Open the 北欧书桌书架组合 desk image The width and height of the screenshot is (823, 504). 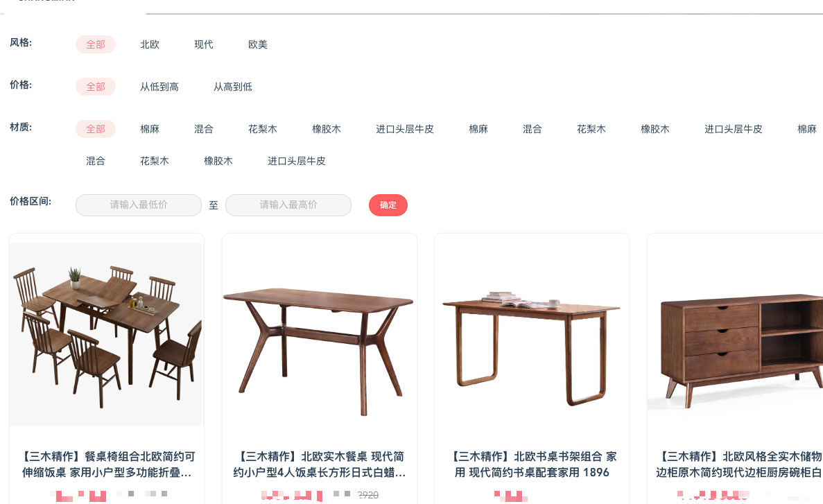pyautogui.click(x=532, y=334)
